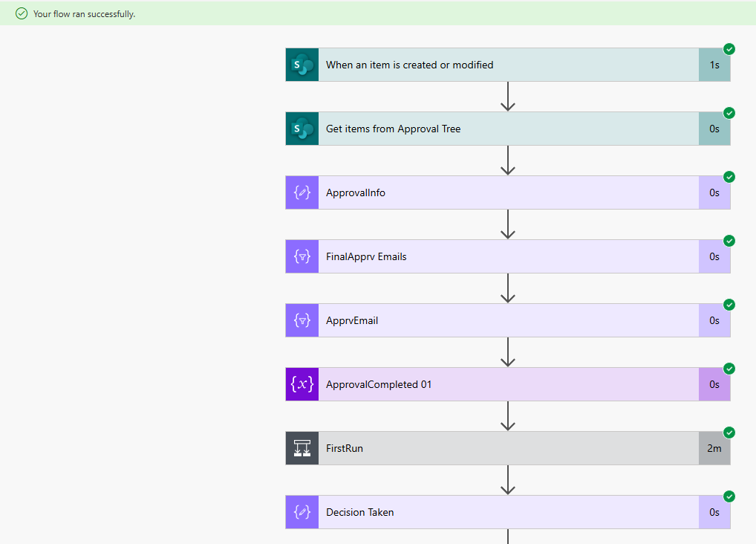The image size is (756, 544).
Task: Click the variable icon on ApprovalCompleted 01
Action: tap(302, 384)
